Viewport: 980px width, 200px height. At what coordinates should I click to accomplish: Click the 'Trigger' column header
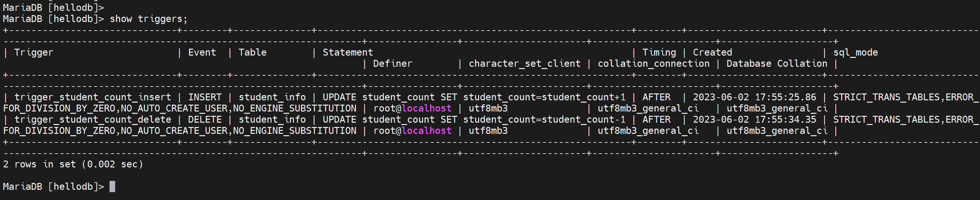point(33,52)
